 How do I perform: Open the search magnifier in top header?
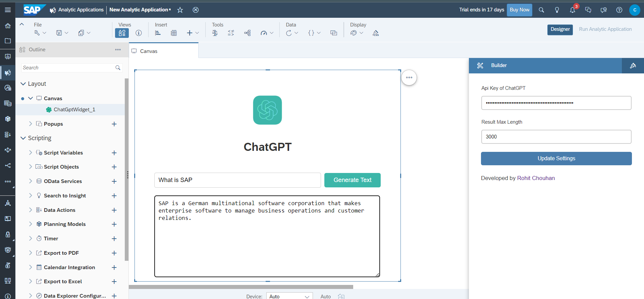click(541, 10)
